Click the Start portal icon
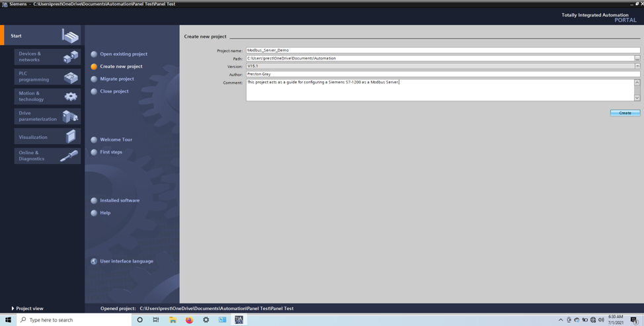Viewport: 644px width, 326px height. coord(70,36)
